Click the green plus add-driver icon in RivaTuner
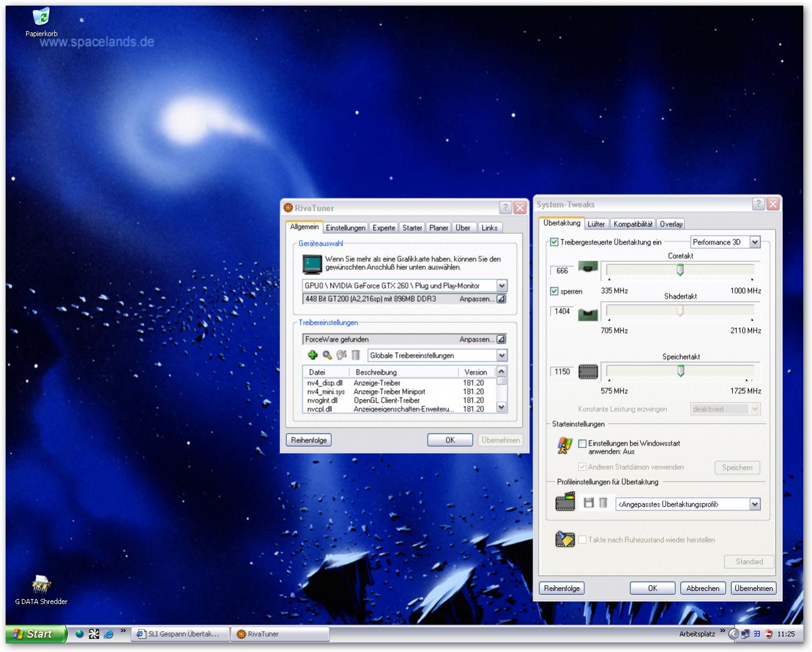 point(313,355)
